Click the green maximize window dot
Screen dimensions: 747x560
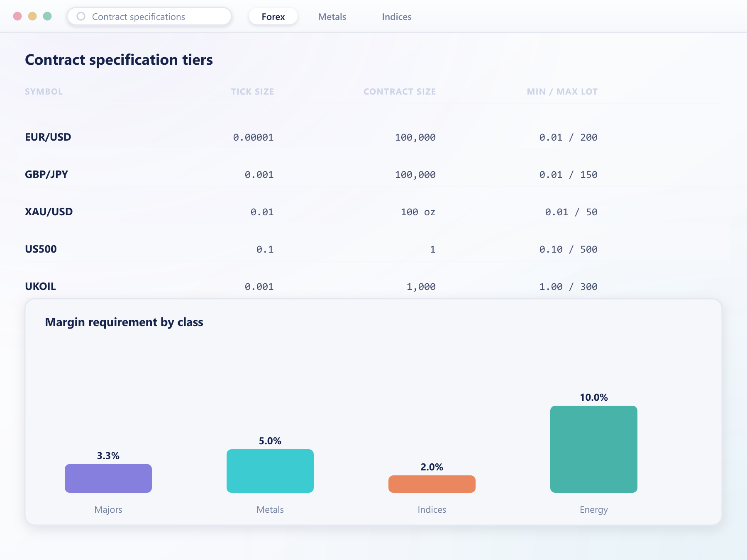pos(47,16)
